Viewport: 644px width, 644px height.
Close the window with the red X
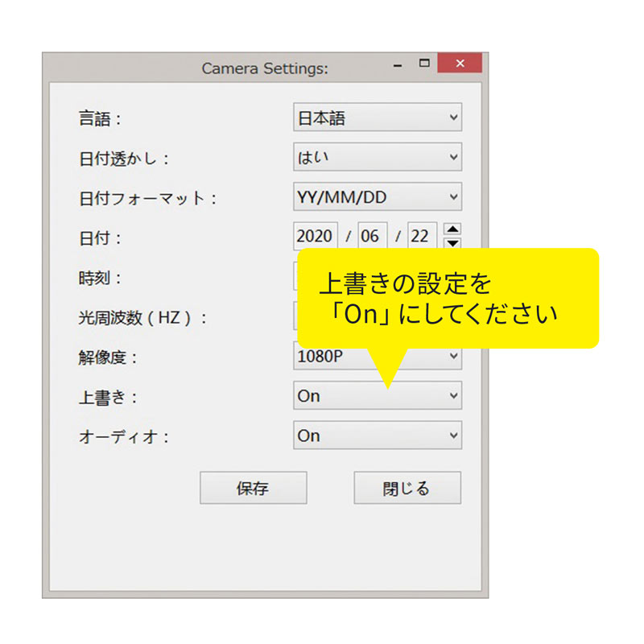click(459, 63)
